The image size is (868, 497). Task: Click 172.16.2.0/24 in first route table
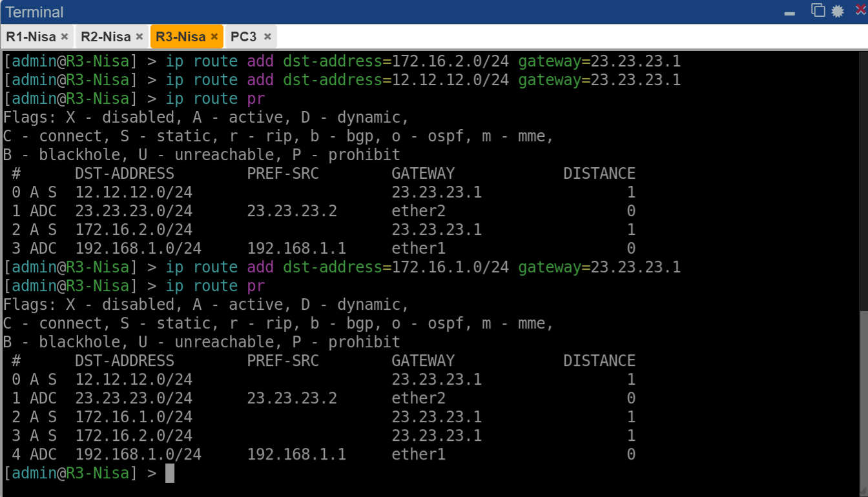(134, 230)
